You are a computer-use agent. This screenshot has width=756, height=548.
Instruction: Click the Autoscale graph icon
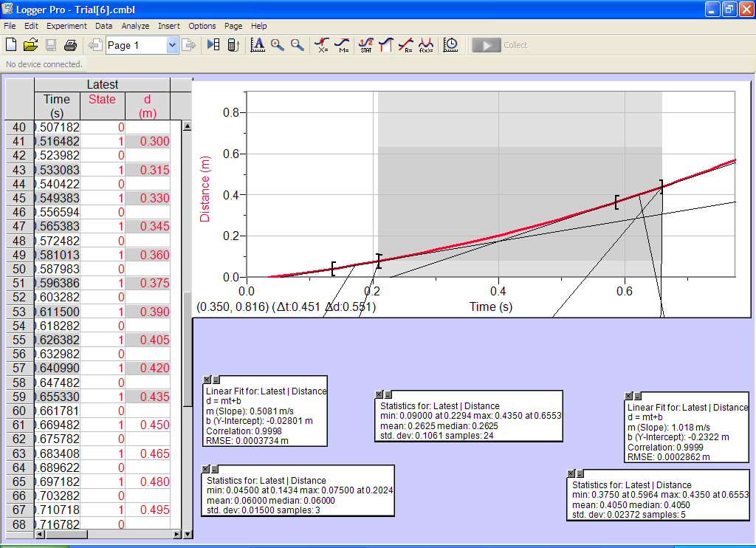click(258, 45)
